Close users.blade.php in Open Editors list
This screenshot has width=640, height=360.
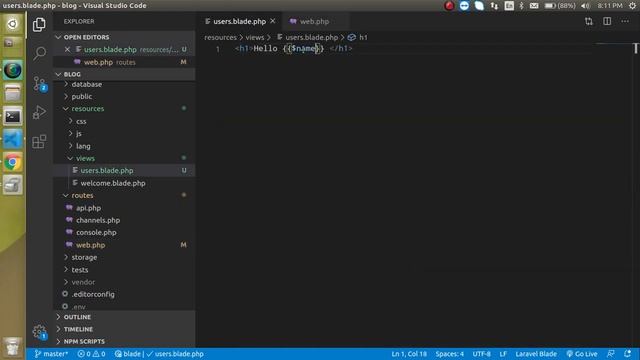click(67, 49)
